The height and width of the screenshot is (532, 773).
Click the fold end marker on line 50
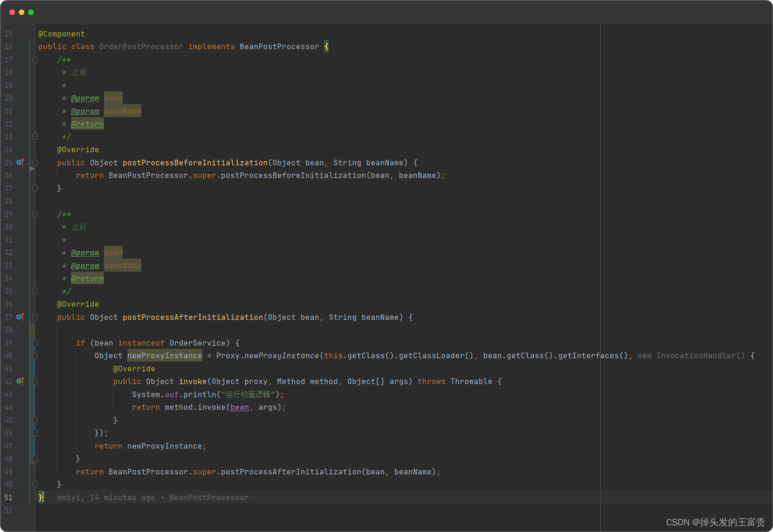tap(35, 484)
